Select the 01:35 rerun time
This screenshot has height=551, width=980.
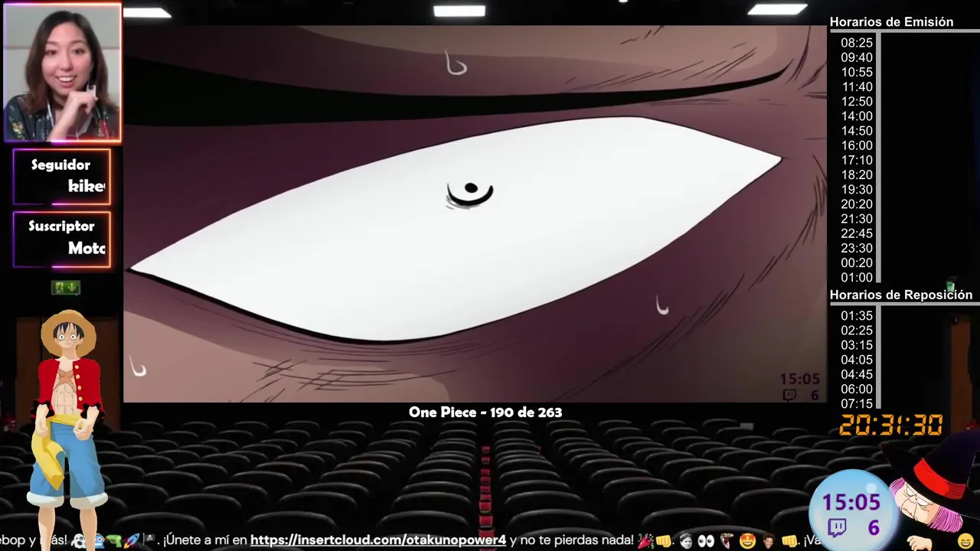click(857, 315)
